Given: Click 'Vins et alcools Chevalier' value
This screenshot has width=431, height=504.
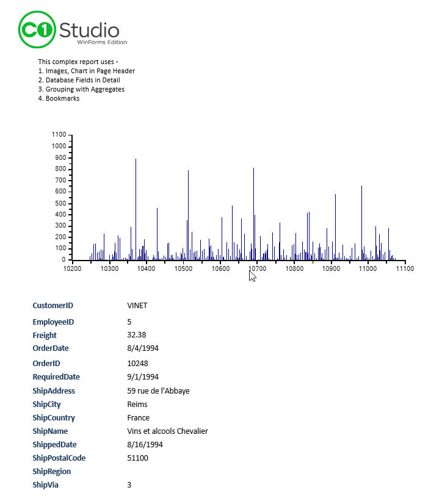Looking at the screenshot, I should tap(167, 431).
